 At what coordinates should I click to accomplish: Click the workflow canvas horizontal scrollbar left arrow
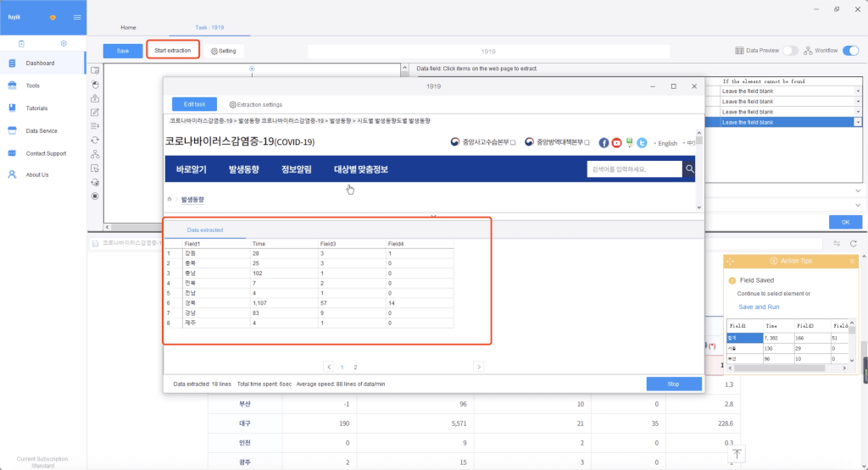click(x=108, y=227)
